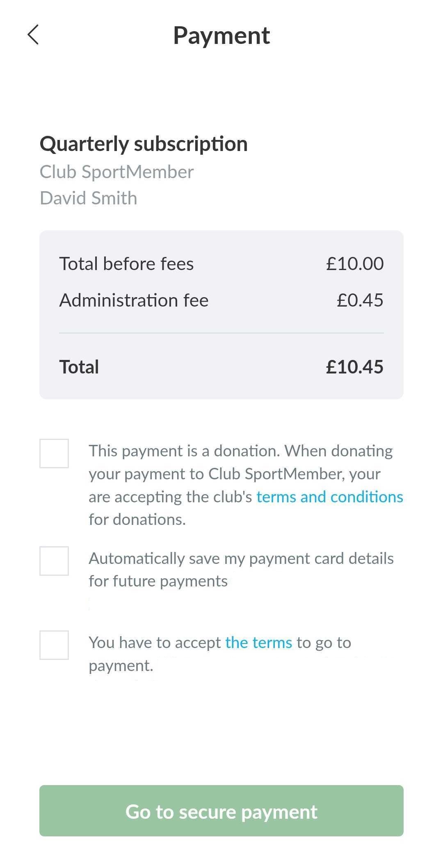The image size is (443, 868).
Task: Open the club's terms and conditions link
Action: click(x=329, y=497)
